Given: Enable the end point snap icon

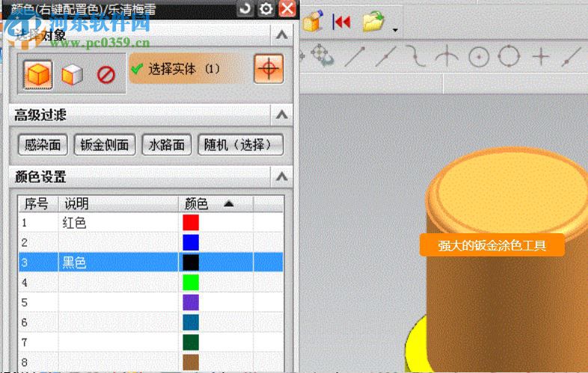Looking at the screenshot, I should click(x=355, y=57).
